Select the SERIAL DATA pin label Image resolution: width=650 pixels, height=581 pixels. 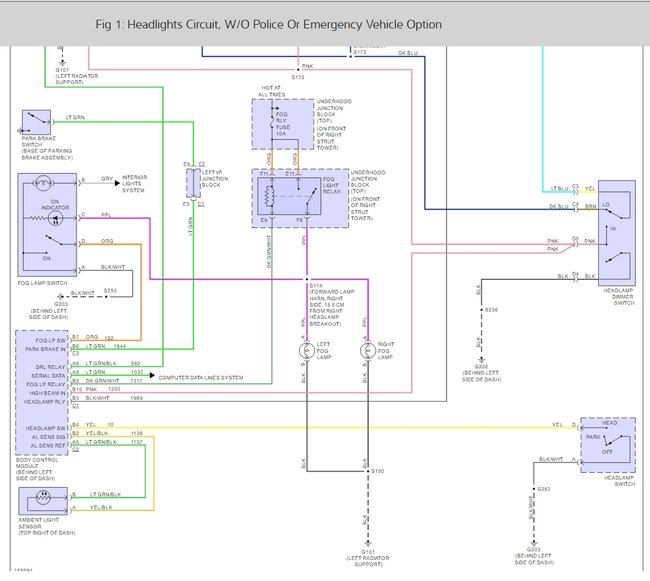click(x=49, y=375)
